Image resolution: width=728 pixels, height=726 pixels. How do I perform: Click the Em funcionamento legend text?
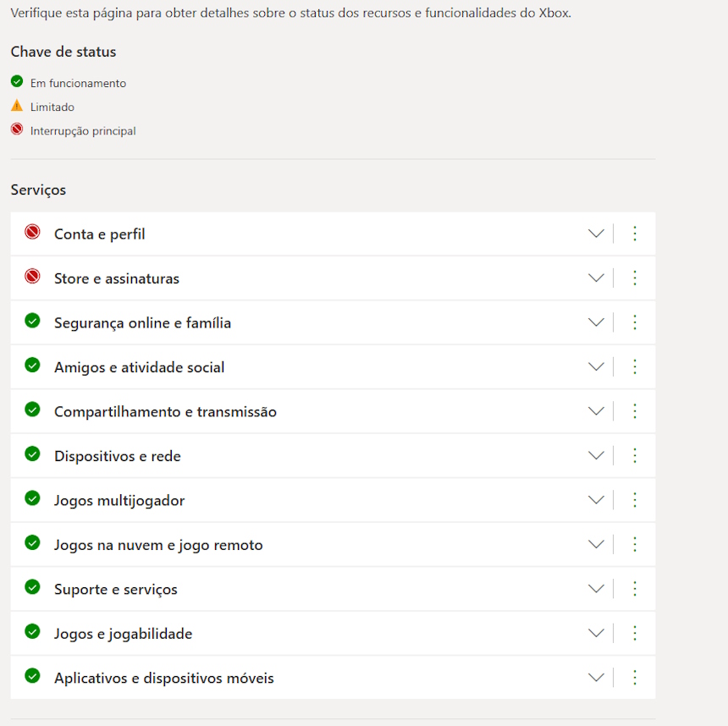coord(78,83)
